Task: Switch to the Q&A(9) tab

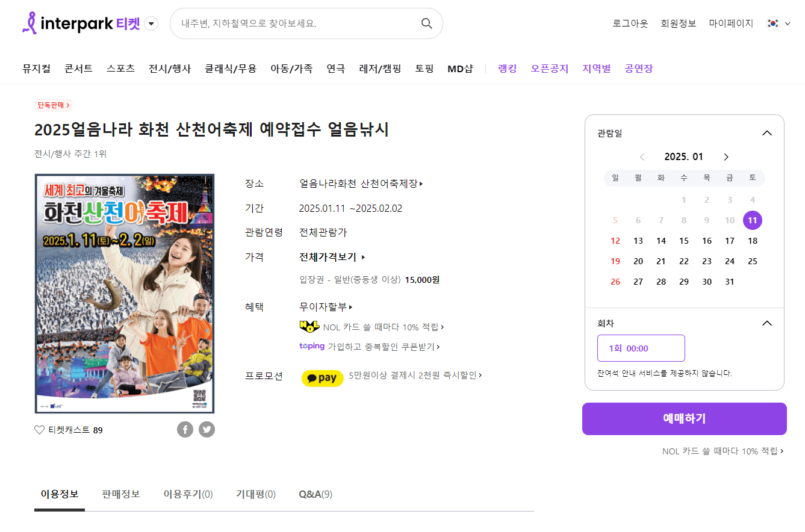Action: click(x=315, y=493)
